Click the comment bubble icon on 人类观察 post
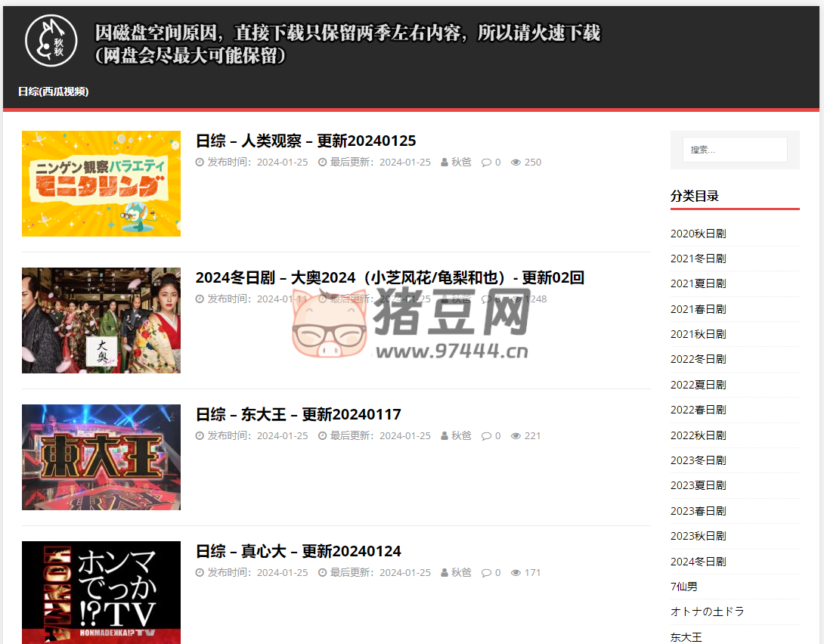 tap(487, 161)
